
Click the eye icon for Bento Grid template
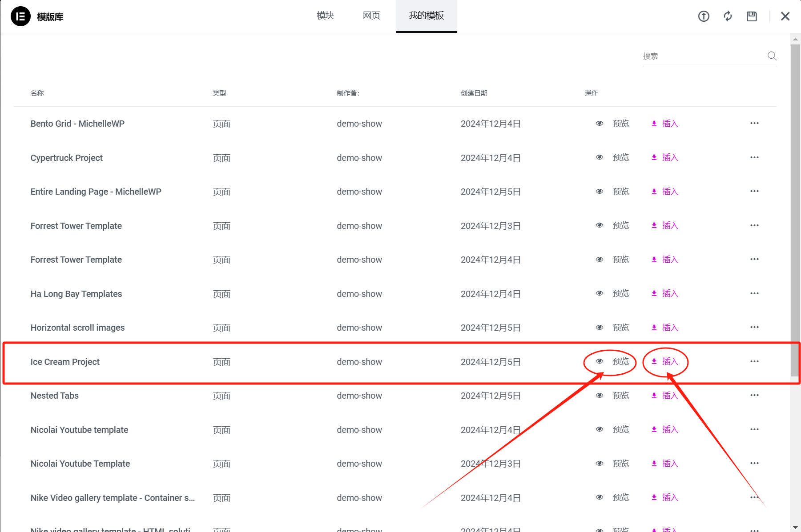[600, 124]
